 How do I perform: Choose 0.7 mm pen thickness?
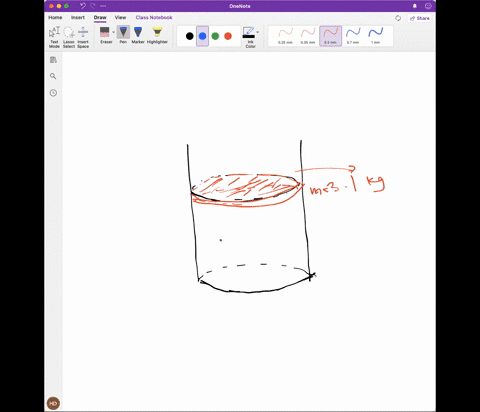click(x=353, y=36)
